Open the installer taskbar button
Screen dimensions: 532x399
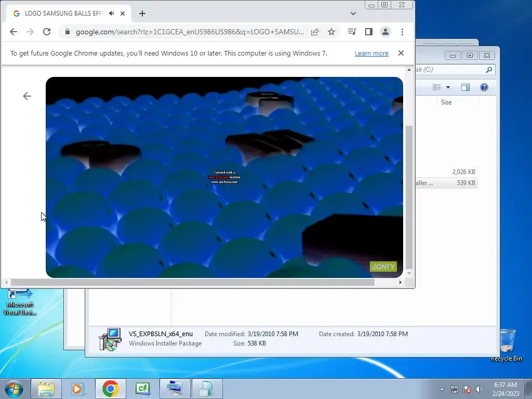pos(207,389)
